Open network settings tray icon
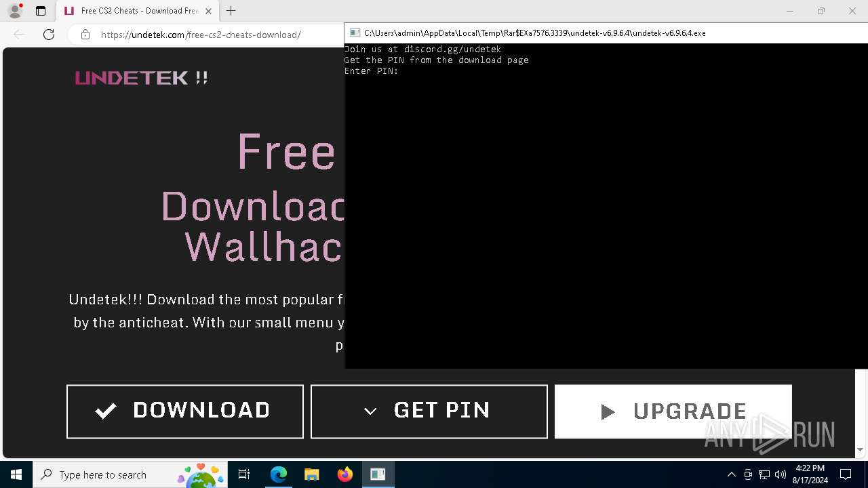The width and height of the screenshot is (868, 488). [764, 474]
